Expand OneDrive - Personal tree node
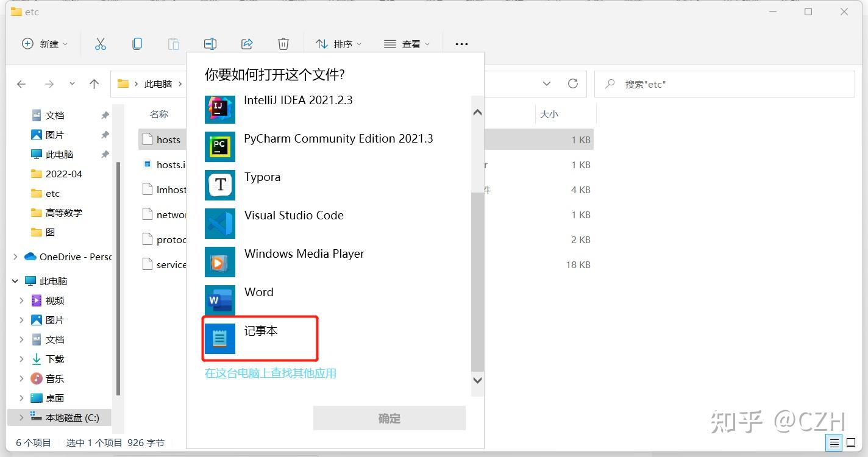Viewport: 868px width, 457px height. (x=15, y=257)
